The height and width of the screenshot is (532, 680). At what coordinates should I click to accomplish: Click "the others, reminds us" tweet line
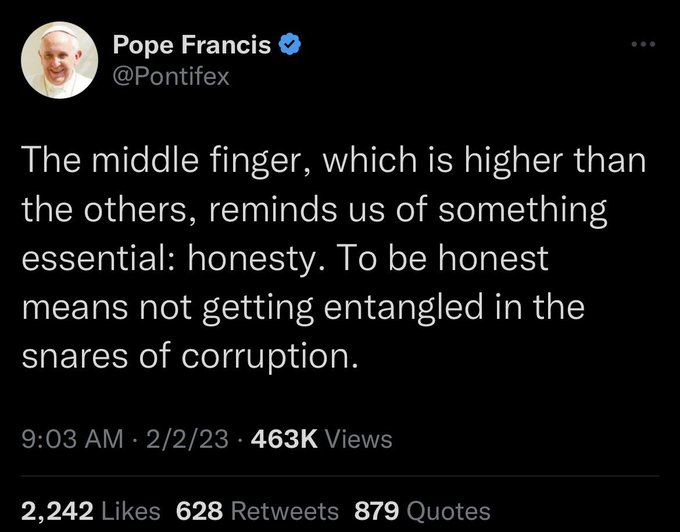pyautogui.click(x=314, y=210)
